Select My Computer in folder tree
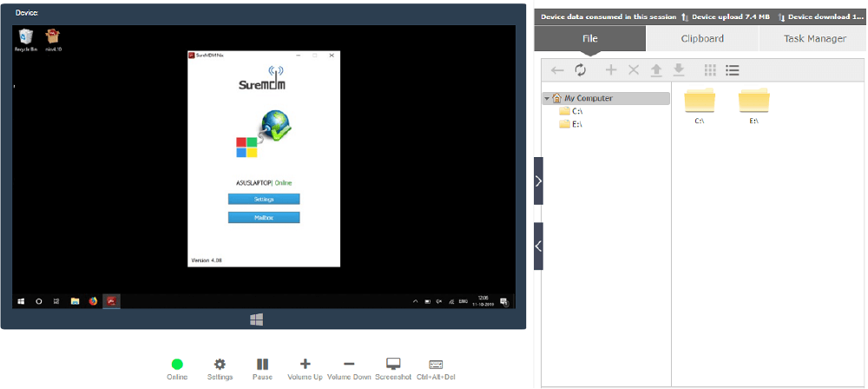 tap(606, 98)
